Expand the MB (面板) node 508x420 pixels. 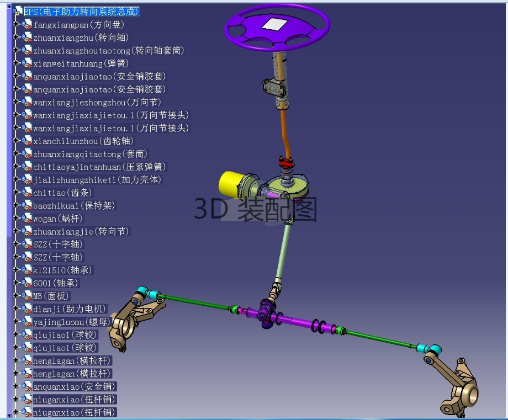coord(15,295)
